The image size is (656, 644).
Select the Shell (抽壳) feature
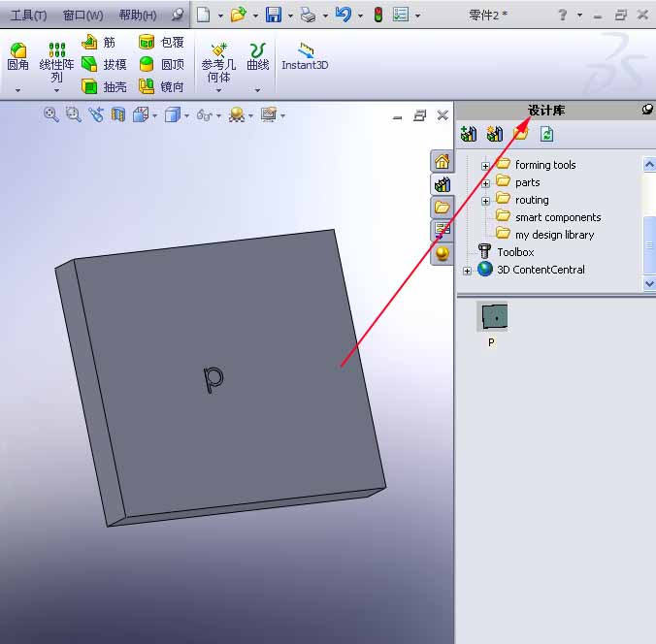tap(103, 86)
